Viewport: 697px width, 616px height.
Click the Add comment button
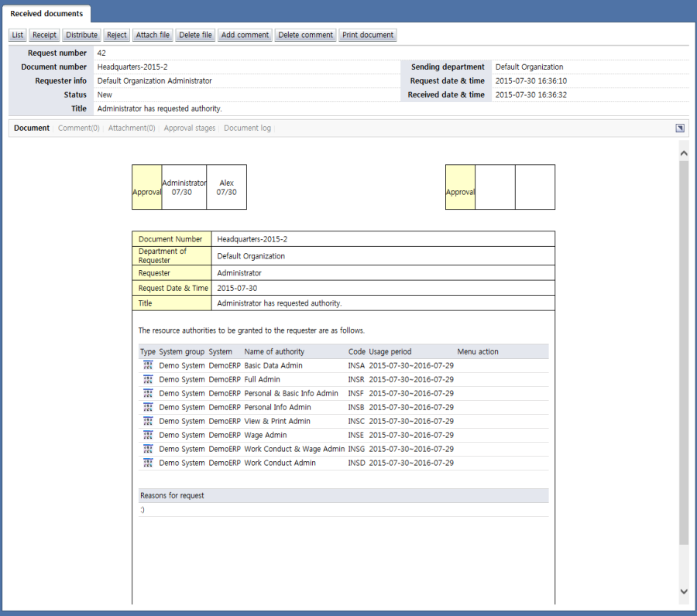click(245, 35)
